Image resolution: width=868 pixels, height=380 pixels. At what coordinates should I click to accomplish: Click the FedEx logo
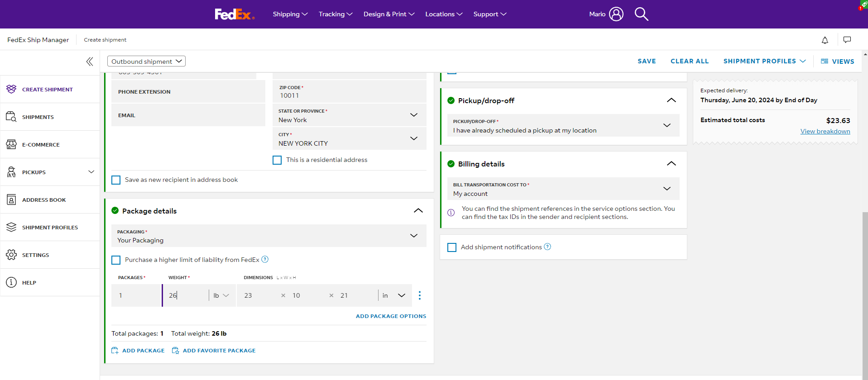click(235, 14)
